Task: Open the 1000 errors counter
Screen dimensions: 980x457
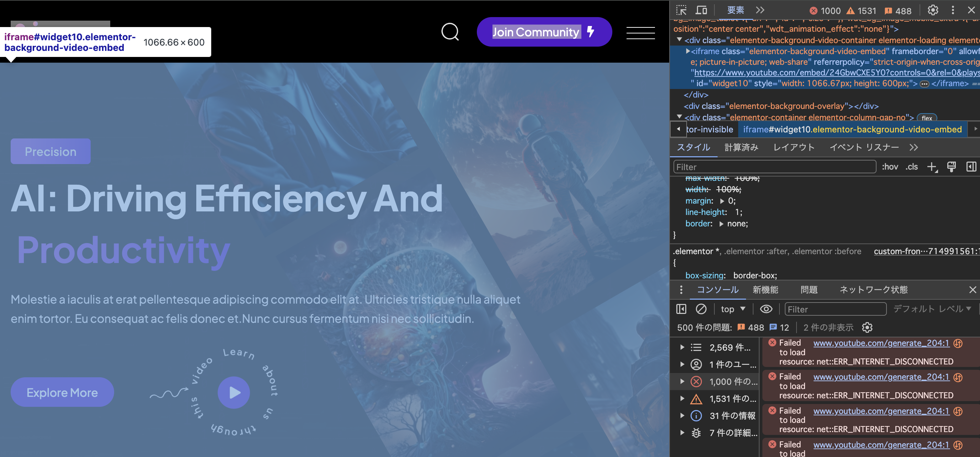Action: click(825, 11)
